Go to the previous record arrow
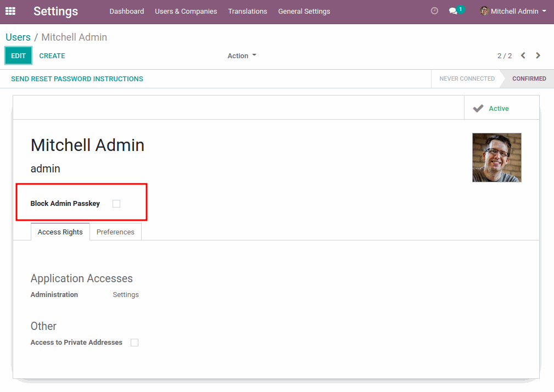554x392 pixels. [x=523, y=55]
